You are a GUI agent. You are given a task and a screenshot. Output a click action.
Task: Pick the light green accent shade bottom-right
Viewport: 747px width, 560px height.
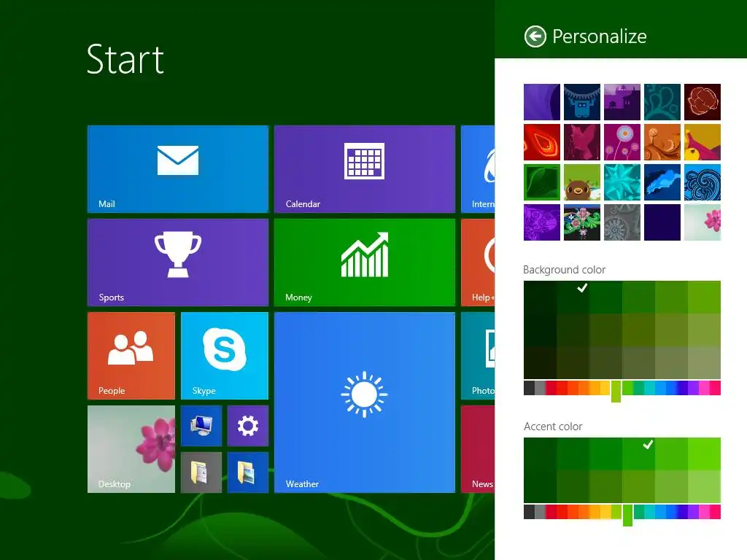(704, 486)
